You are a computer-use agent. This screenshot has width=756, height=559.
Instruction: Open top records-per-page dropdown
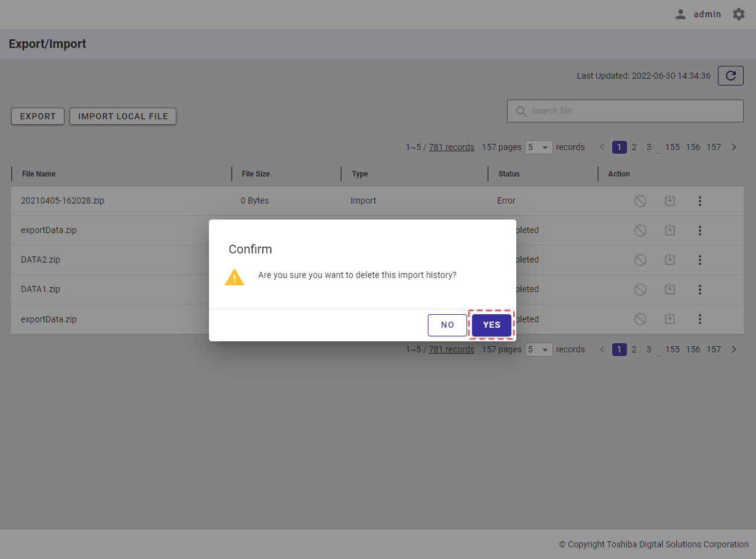point(539,148)
